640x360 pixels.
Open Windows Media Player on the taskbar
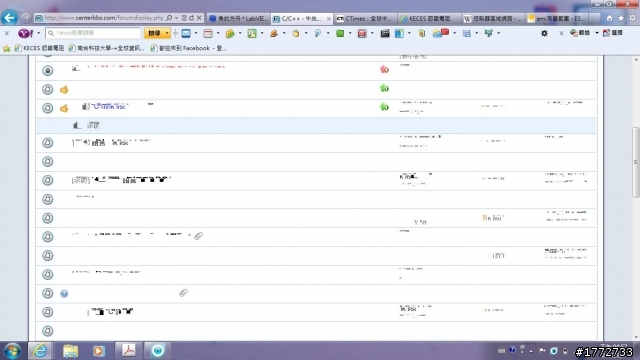pos(98,351)
